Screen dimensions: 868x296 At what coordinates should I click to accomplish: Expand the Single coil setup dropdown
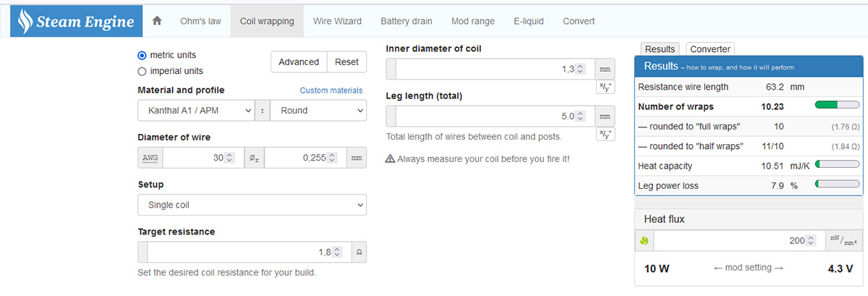[x=252, y=205]
